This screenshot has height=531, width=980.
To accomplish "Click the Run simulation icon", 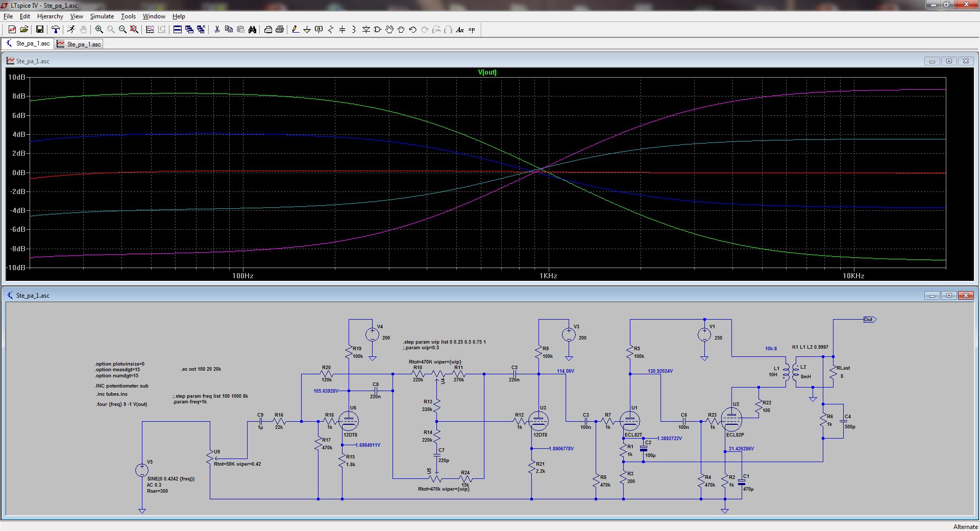I will coord(71,30).
